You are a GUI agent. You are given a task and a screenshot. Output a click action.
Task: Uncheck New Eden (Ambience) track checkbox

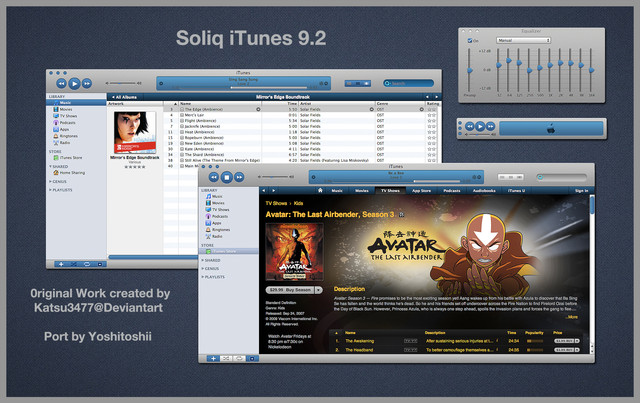click(182, 144)
